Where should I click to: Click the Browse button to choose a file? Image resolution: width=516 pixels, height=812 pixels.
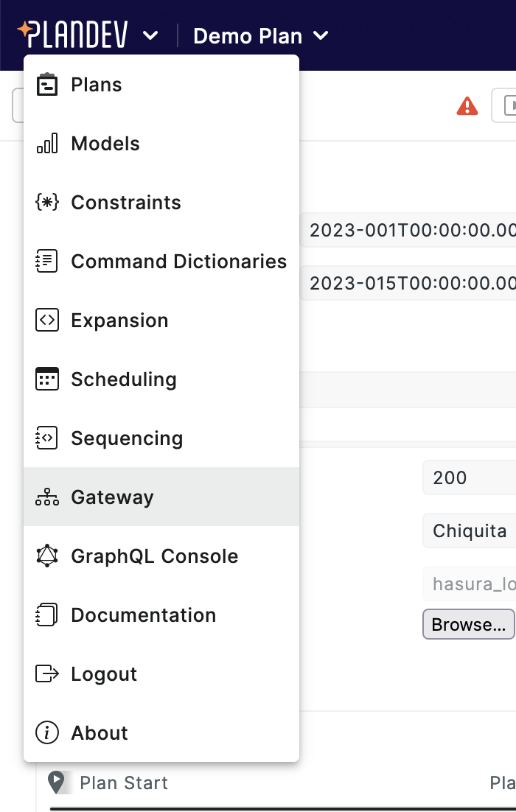[x=469, y=624]
